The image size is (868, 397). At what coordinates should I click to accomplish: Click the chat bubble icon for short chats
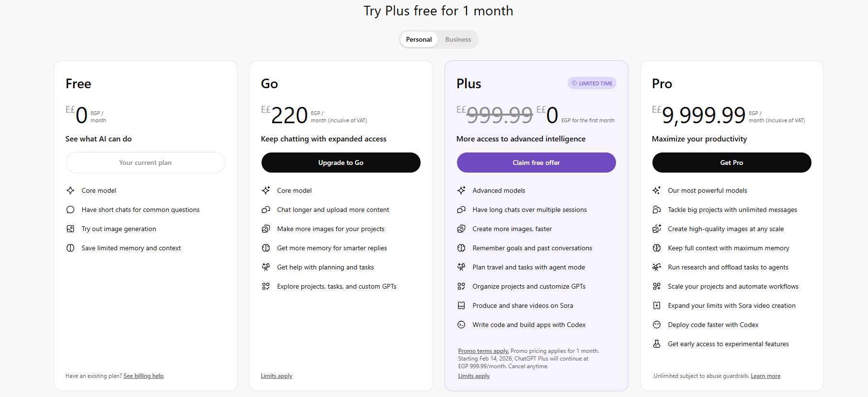click(70, 210)
